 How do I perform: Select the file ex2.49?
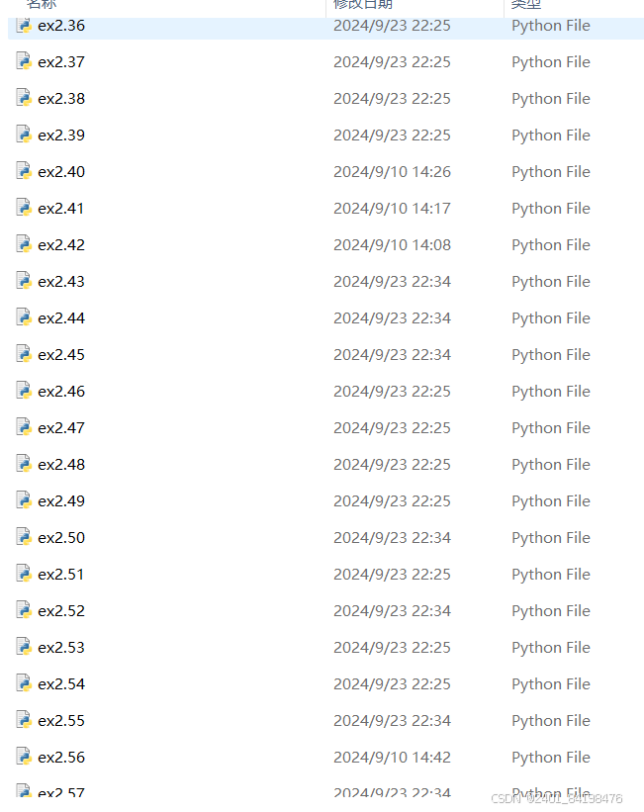click(59, 500)
